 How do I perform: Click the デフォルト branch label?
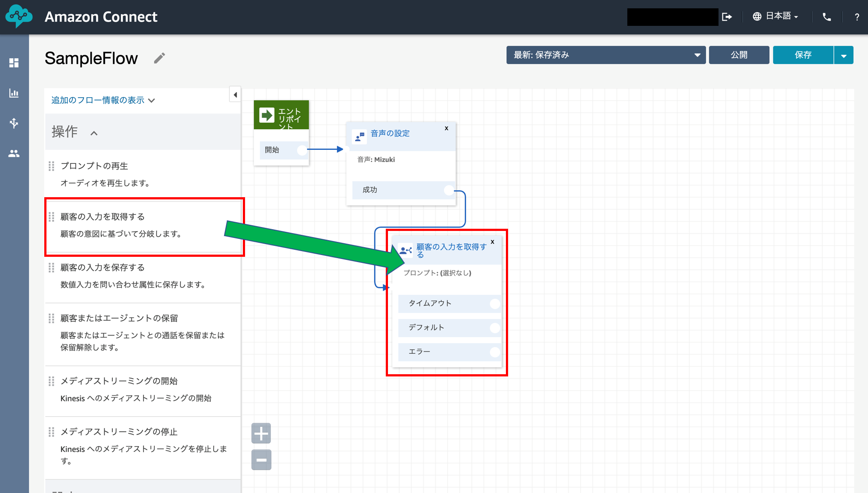point(427,327)
